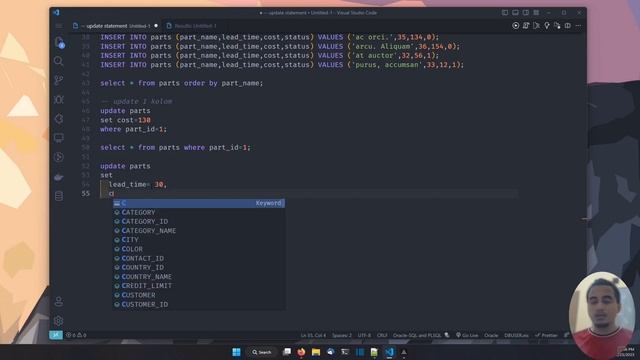Open the Run and Debug view
The width and height of the screenshot is (640, 360).
click(x=59, y=100)
